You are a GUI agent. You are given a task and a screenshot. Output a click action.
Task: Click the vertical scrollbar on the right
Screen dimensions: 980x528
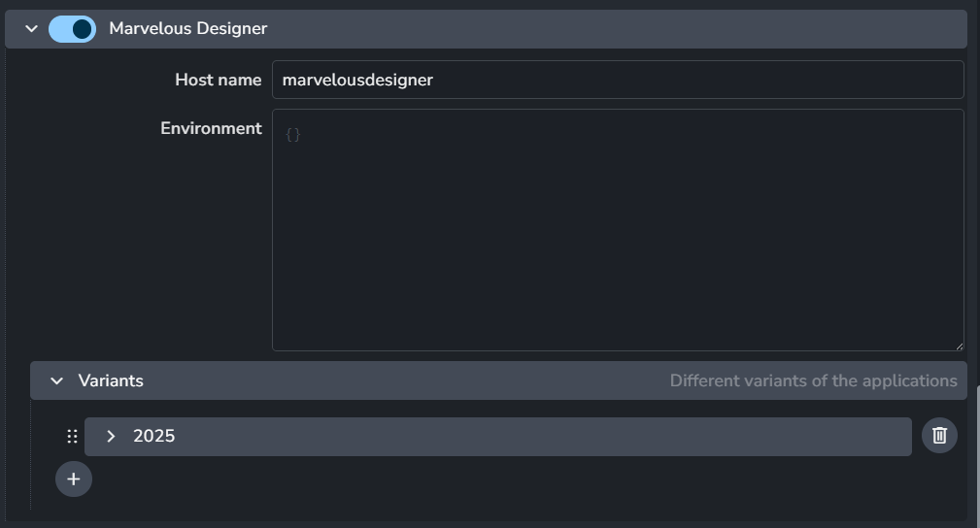coord(977,456)
